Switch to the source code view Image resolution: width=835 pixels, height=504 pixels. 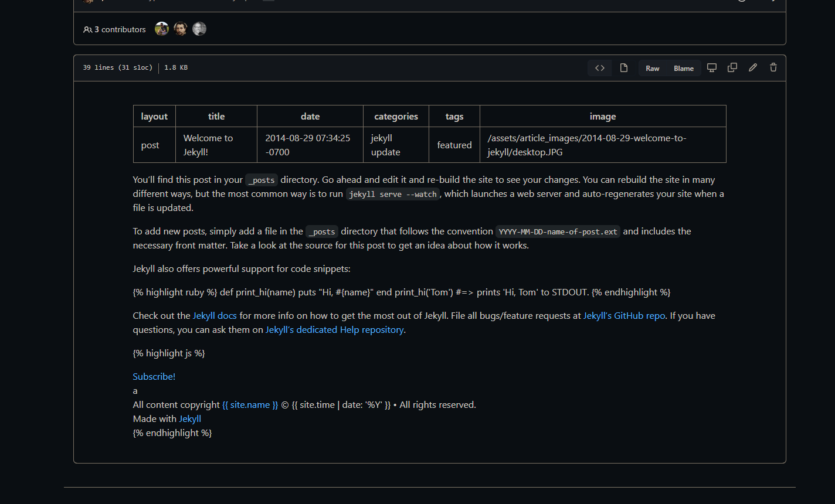600,68
